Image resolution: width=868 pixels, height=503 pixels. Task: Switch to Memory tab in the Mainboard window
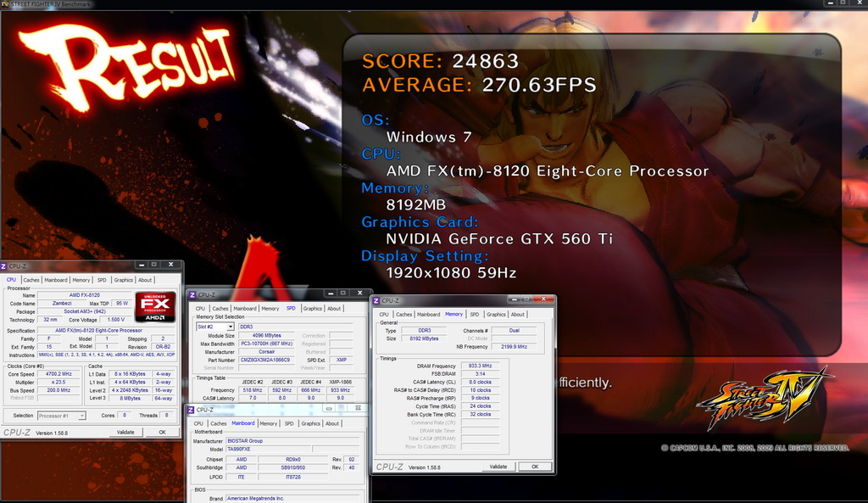point(269,423)
